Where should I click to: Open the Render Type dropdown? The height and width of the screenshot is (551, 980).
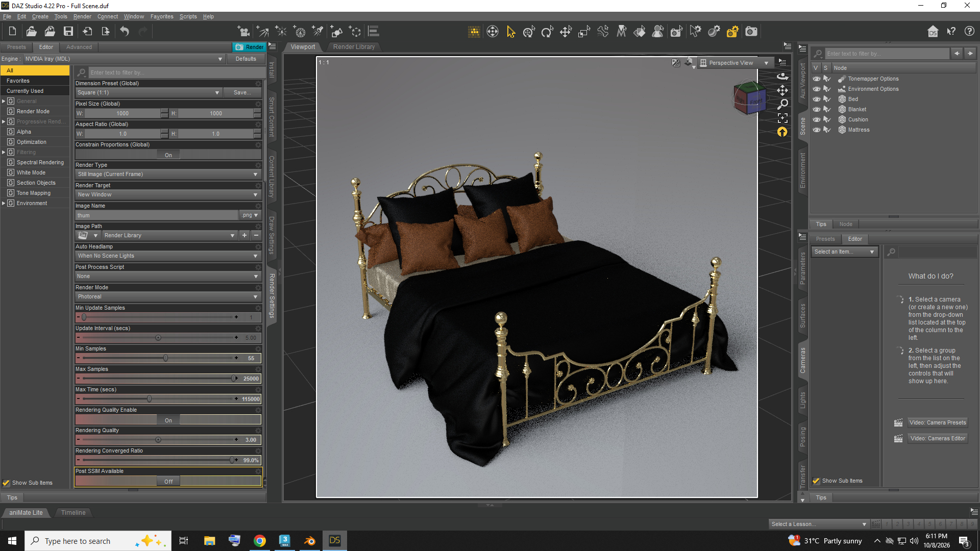click(x=168, y=174)
